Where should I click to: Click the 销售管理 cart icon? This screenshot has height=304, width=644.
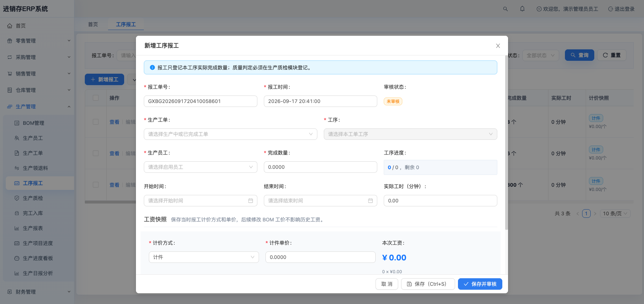(10, 74)
